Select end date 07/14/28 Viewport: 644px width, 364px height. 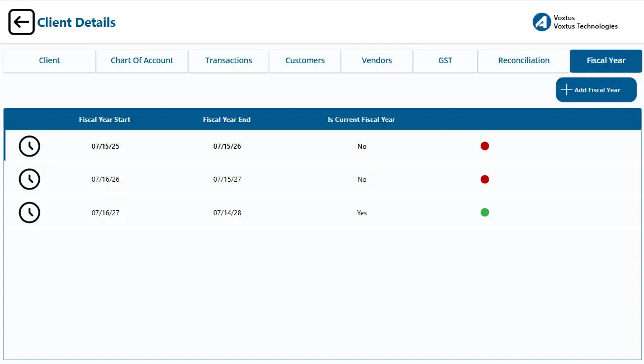click(x=227, y=213)
